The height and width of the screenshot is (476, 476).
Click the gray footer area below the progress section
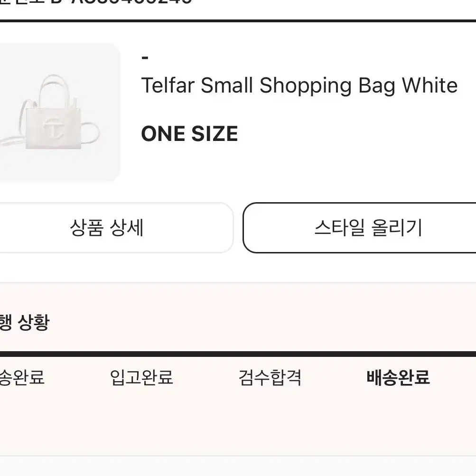[238, 466]
